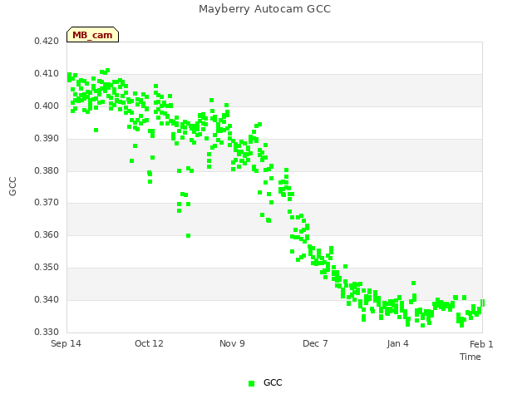
Task: Click the green GCC legend swatch
Action: 251,383
